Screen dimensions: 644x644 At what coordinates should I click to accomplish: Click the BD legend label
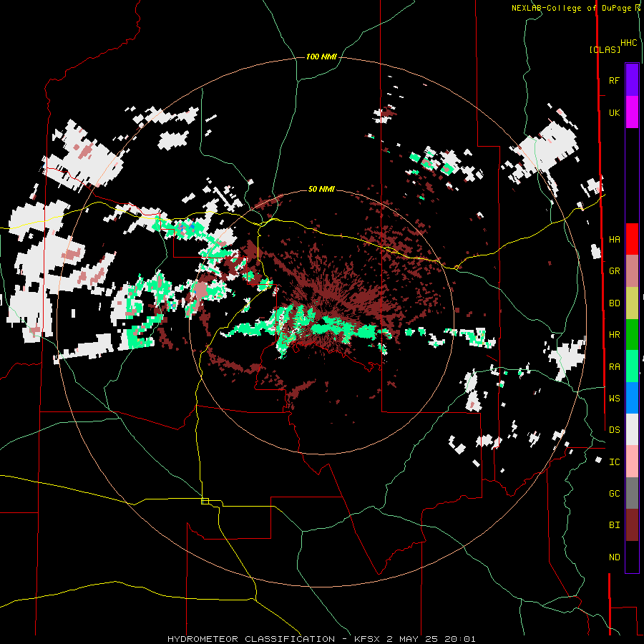[614, 303]
